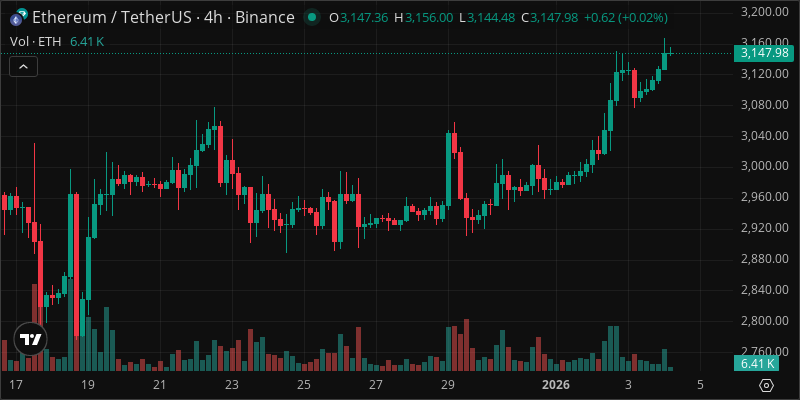Select the Vol · ETH indicator label
This screenshot has width=800, height=400.
coord(37,42)
